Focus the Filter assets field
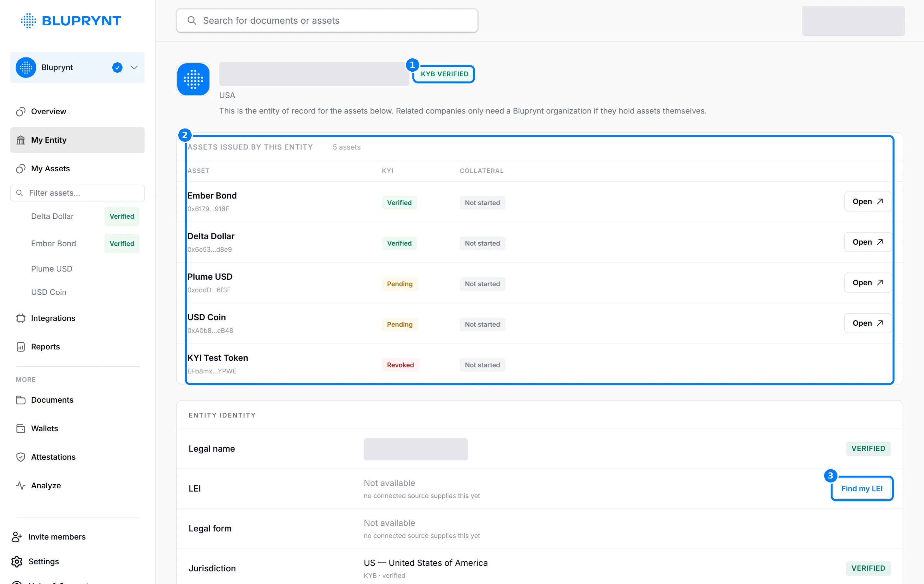Image resolution: width=924 pixels, height=584 pixels. pyautogui.click(x=77, y=193)
